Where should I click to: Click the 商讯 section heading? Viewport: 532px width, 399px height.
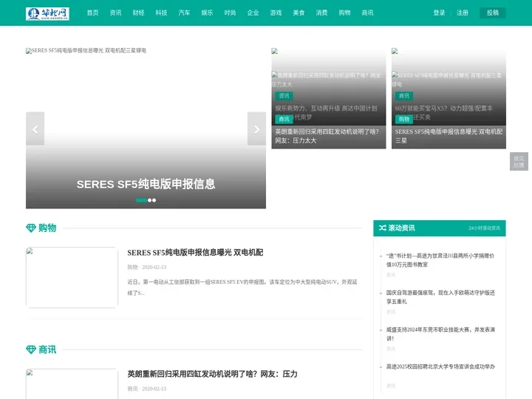(47, 349)
